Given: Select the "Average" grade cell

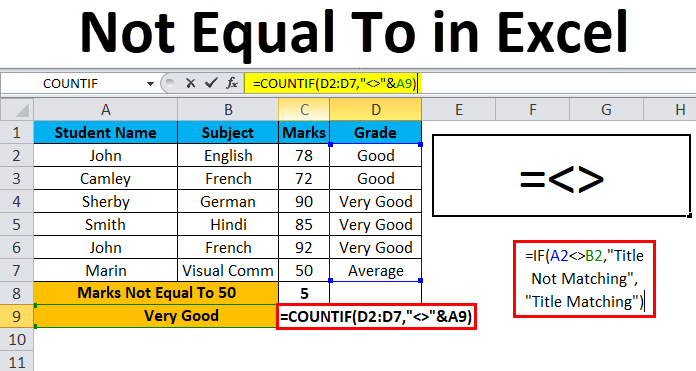Looking at the screenshot, I should coord(376,270).
